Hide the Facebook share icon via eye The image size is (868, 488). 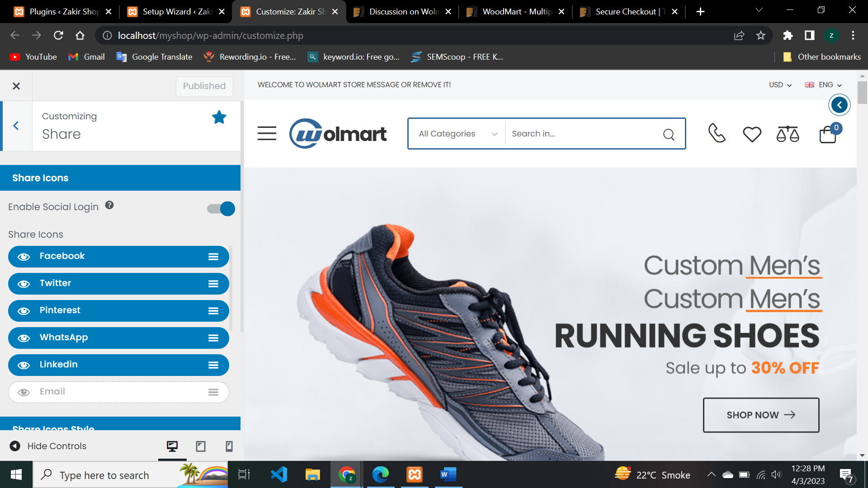point(24,257)
